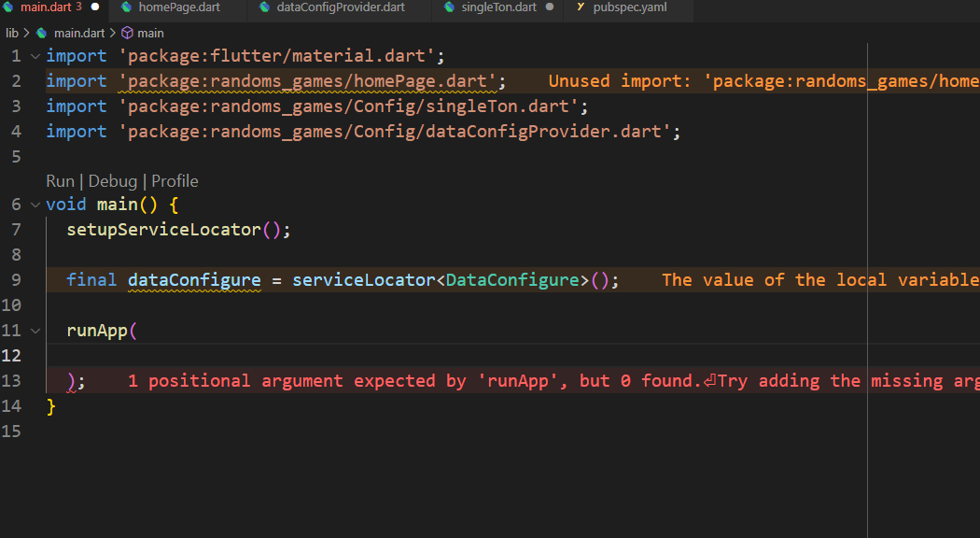The height and width of the screenshot is (538, 980).
Task: Click the 'package:flutter/material.dart' import string
Action: click(x=275, y=56)
